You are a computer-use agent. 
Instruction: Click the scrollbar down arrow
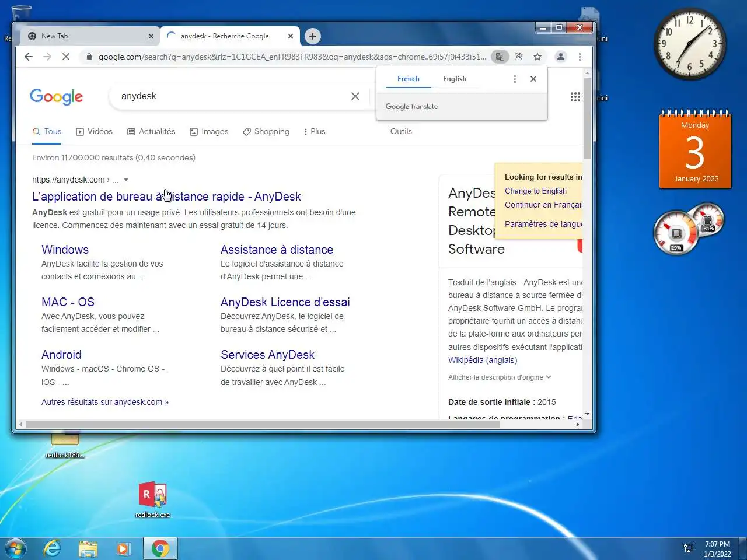click(587, 414)
